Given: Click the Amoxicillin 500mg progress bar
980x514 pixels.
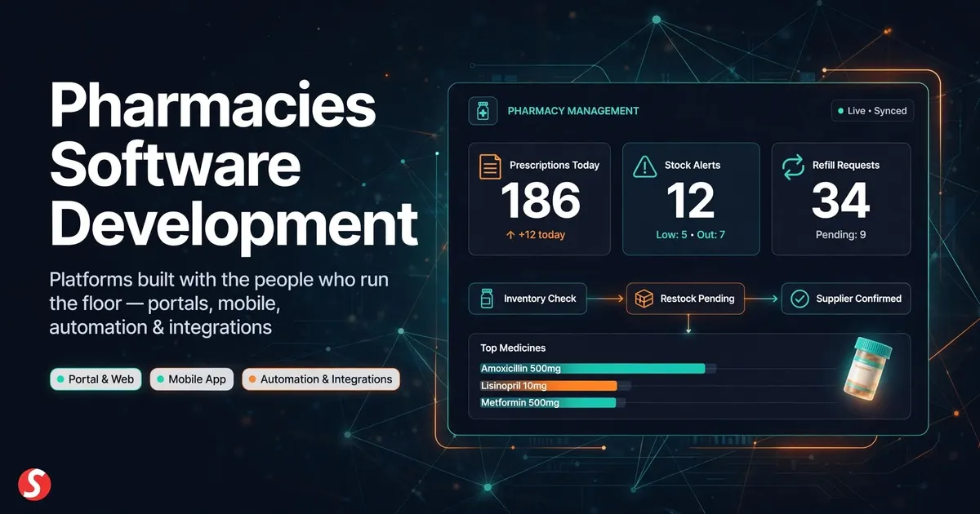Looking at the screenshot, I should [593, 369].
